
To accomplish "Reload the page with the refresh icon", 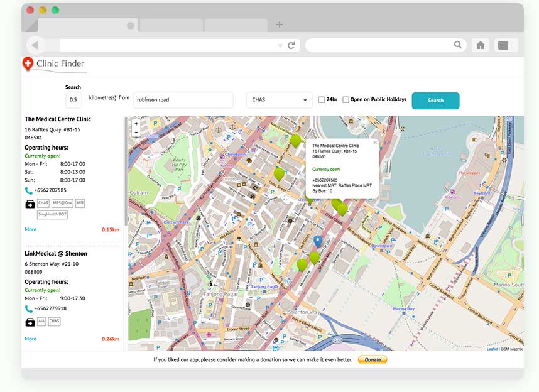I will [x=290, y=45].
